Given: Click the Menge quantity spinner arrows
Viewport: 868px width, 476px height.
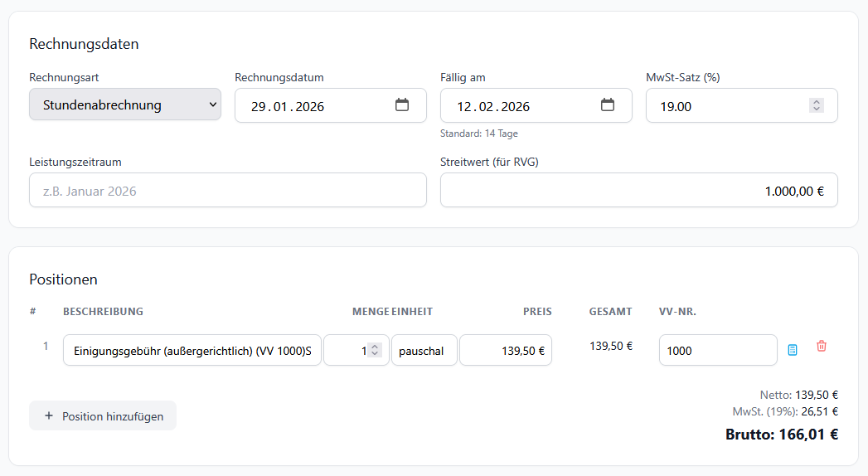Looking at the screenshot, I should (x=375, y=350).
